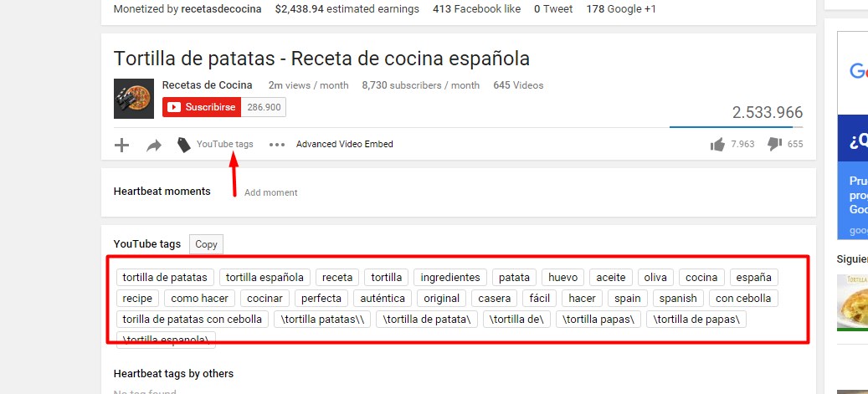Select the 'oliva' tag
Viewport: 868px width, 394px height.
(x=655, y=277)
